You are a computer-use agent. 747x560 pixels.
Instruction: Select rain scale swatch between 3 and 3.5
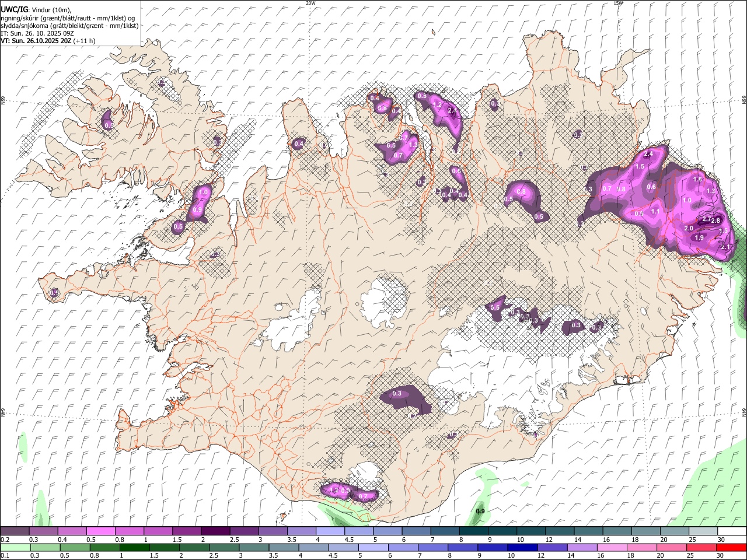click(254, 547)
